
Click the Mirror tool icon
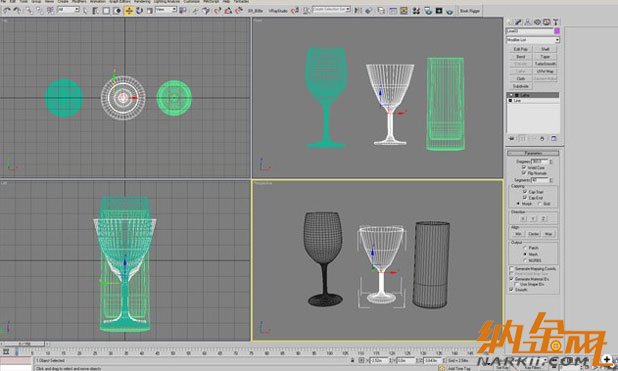(x=358, y=11)
